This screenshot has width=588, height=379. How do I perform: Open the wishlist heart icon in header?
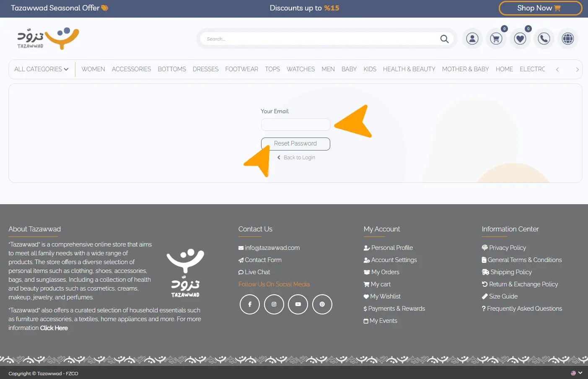[x=520, y=39]
